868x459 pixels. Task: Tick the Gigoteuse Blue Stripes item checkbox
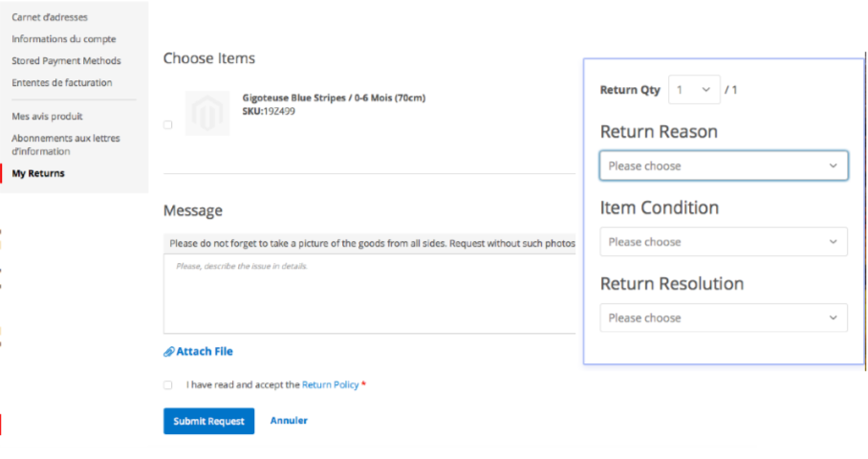(x=167, y=124)
